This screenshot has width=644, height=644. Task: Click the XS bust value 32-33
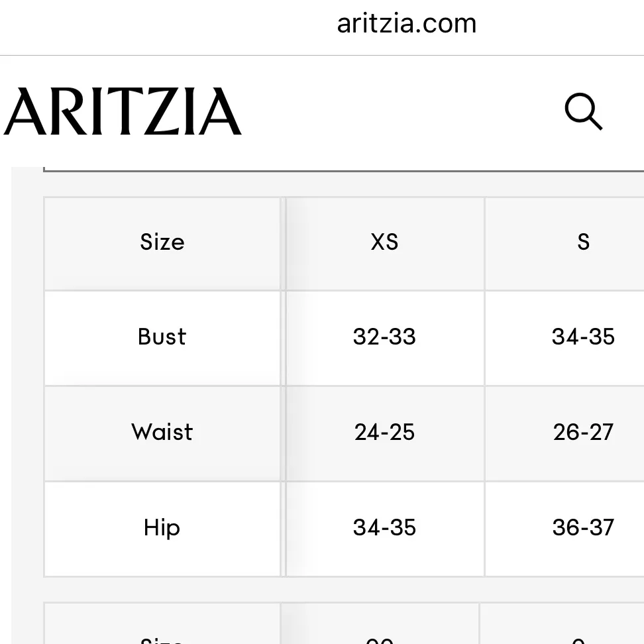pos(384,337)
